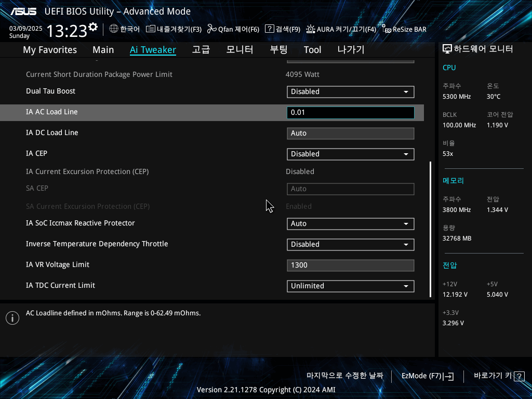The height and width of the screenshot is (399, 532).
Task: Click the globe language icon
Action: click(114, 29)
